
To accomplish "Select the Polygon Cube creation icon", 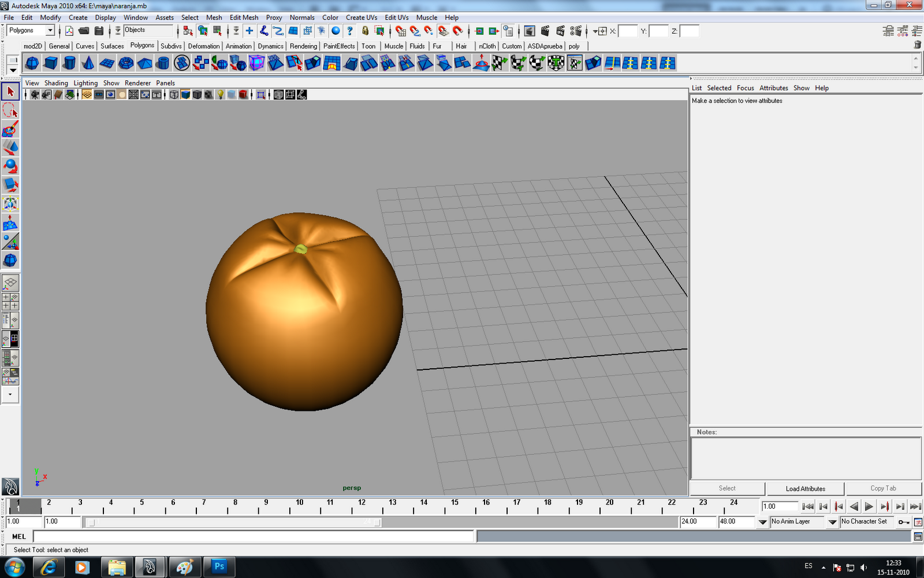I will coord(50,64).
